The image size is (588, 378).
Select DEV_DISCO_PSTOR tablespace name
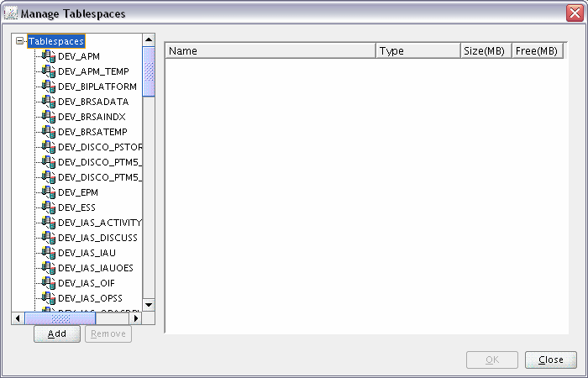100,147
